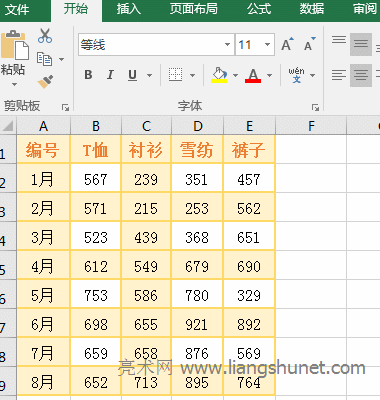Select the T恤 header cell
Image resolution: width=380 pixels, height=400 pixels.
(x=96, y=149)
